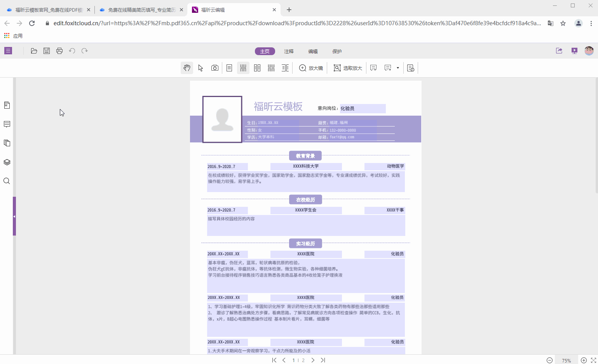Open the annotation options dropdown arrow
The image size is (598, 364).
click(x=398, y=68)
